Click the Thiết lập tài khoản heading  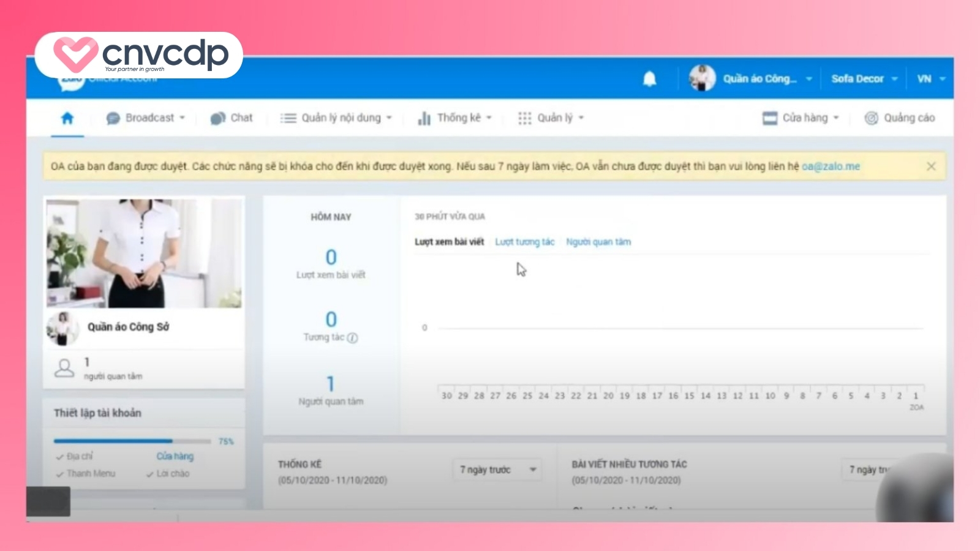pyautogui.click(x=97, y=413)
